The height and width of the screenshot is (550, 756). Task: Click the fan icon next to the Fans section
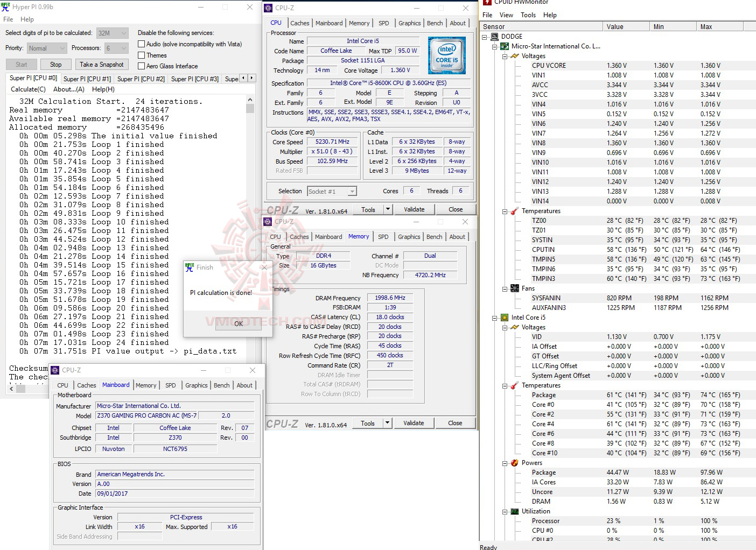click(514, 288)
